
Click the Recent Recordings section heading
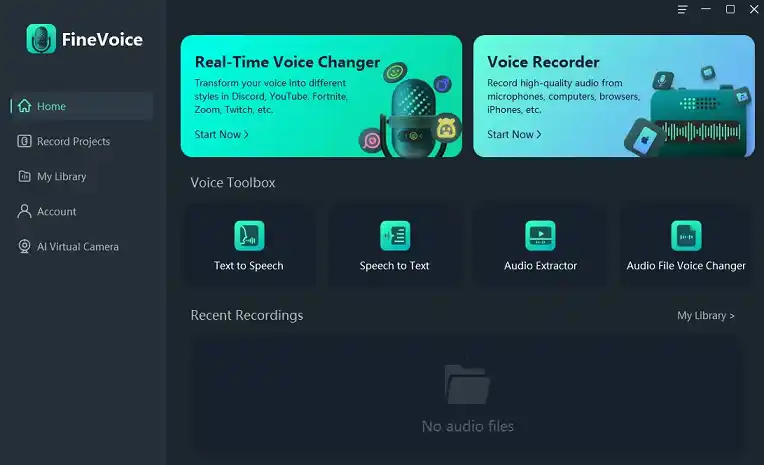(x=247, y=315)
